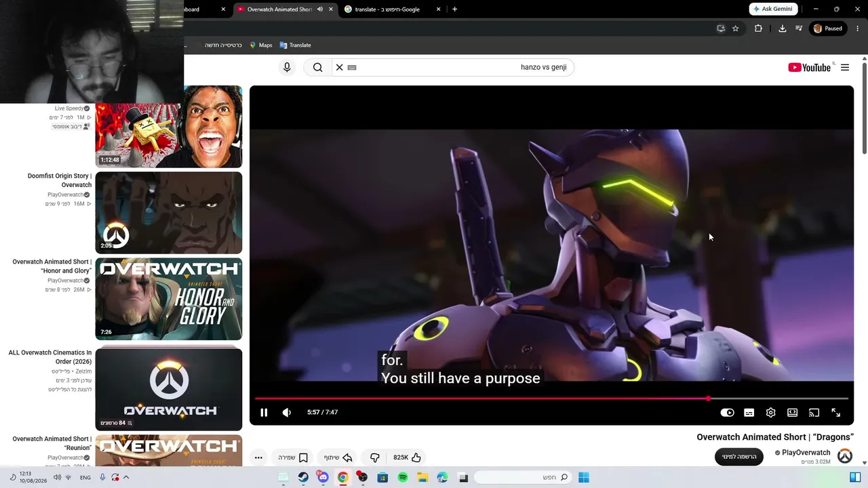Open the Chrome three-dot menu
Screen dimensions: 868x488
coord(857,28)
